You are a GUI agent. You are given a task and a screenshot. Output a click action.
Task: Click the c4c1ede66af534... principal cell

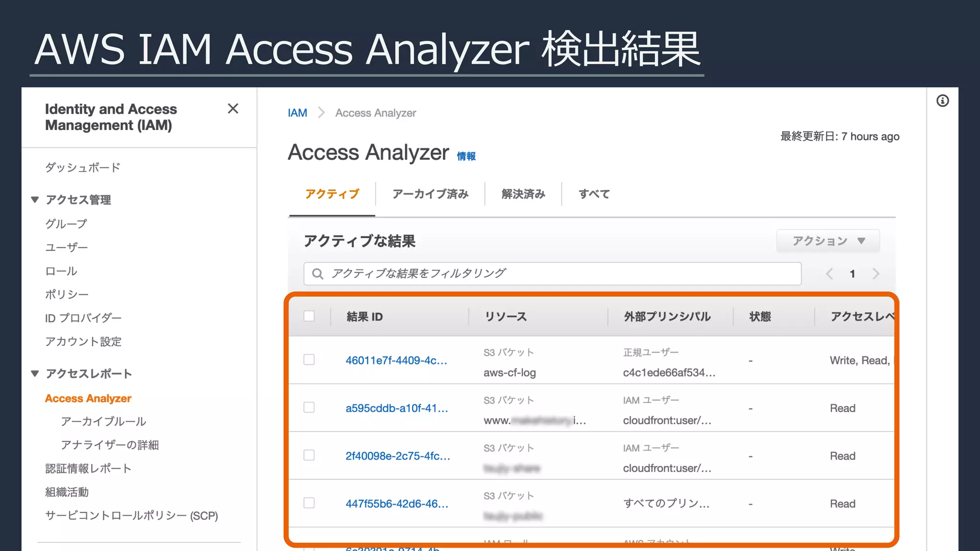click(x=669, y=373)
